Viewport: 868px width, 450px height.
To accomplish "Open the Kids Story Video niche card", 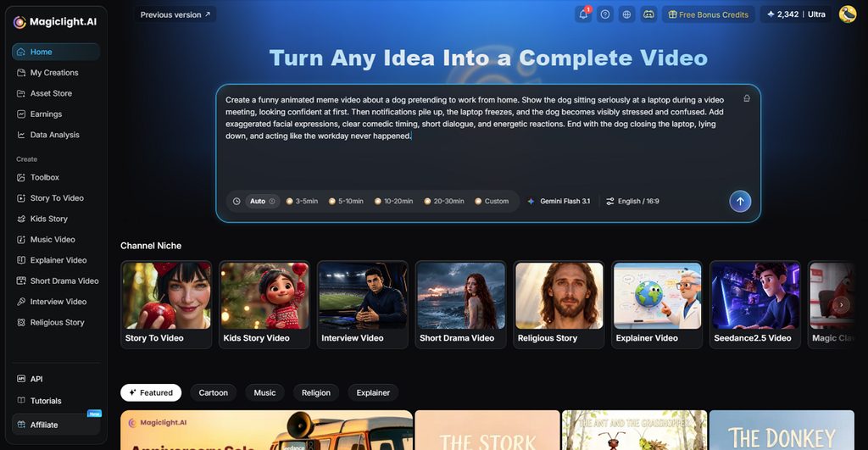I will coord(264,304).
